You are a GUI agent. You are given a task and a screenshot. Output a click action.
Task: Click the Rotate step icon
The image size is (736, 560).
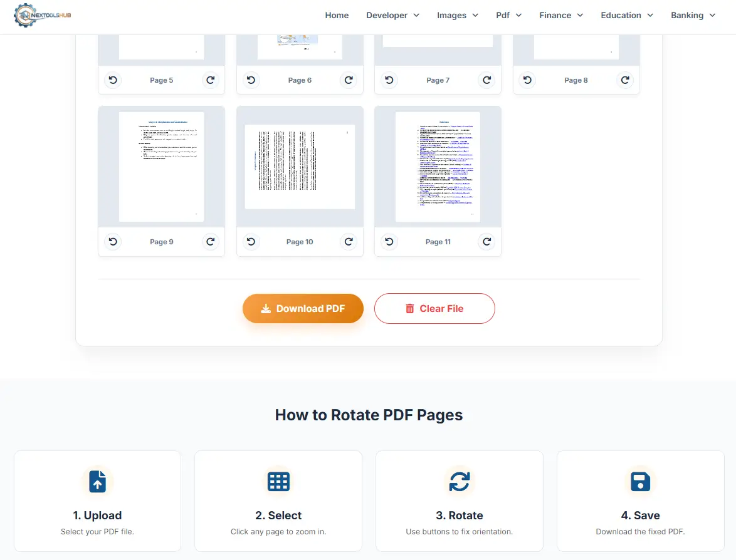point(460,481)
